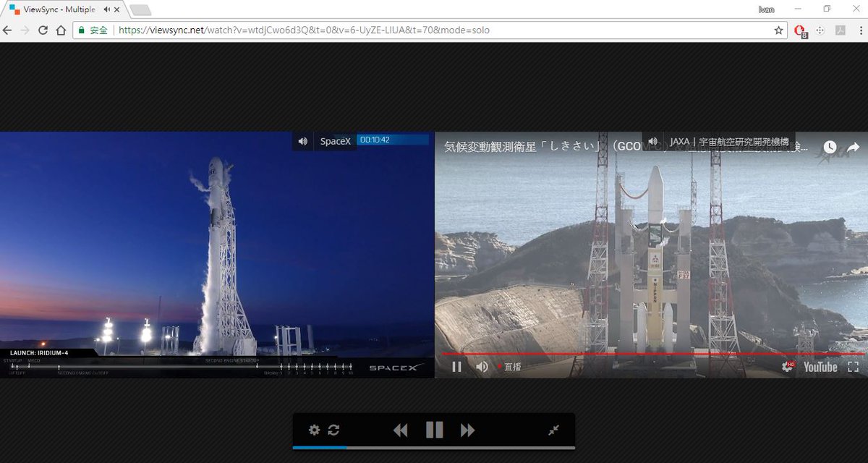Image resolution: width=868 pixels, height=463 pixels.
Task: Mute tab via audio speaker icon
Action: click(x=107, y=9)
